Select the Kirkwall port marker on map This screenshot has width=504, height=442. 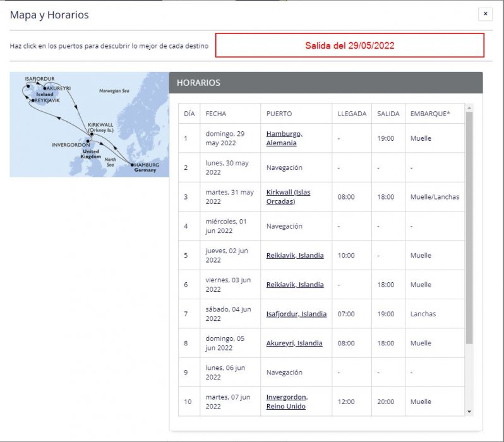point(92,134)
